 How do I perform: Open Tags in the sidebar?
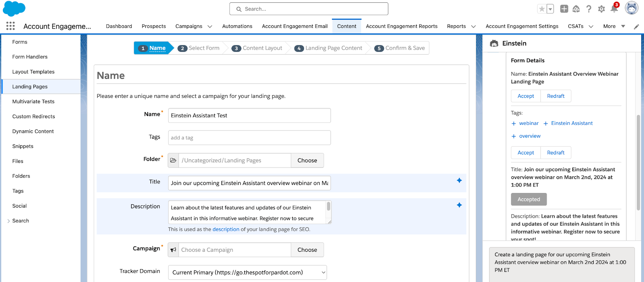18,191
